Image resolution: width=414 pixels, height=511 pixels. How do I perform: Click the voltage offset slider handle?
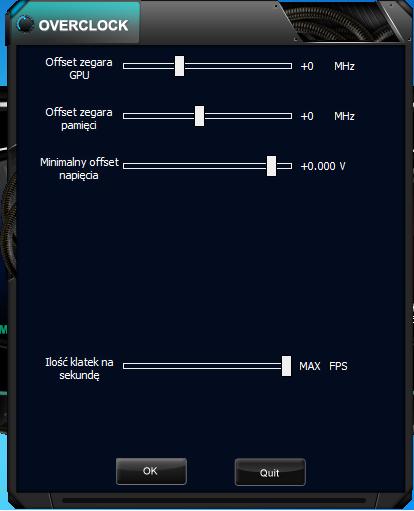click(x=271, y=166)
